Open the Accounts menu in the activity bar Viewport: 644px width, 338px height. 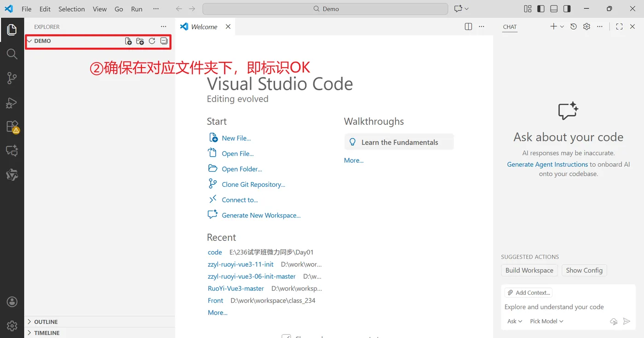(x=12, y=302)
